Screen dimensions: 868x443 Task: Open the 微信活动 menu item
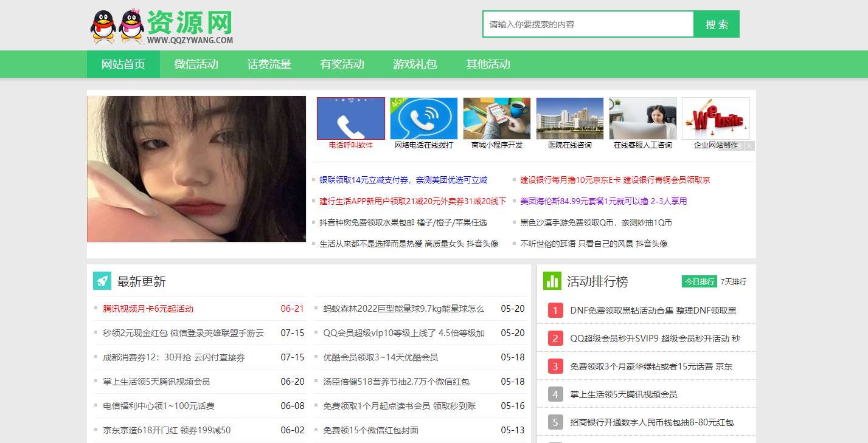tap(196, 64)
